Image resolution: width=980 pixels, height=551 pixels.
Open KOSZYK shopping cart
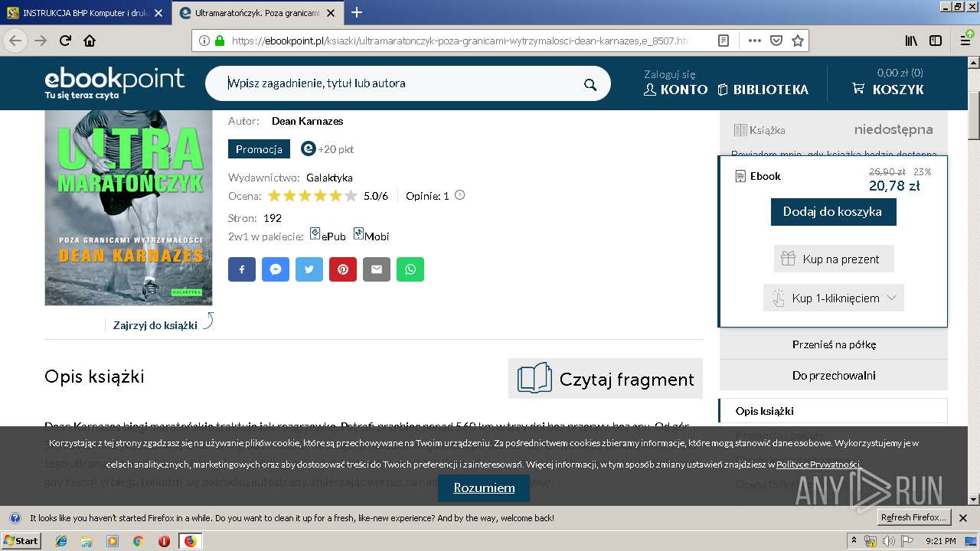pos(888,90)
